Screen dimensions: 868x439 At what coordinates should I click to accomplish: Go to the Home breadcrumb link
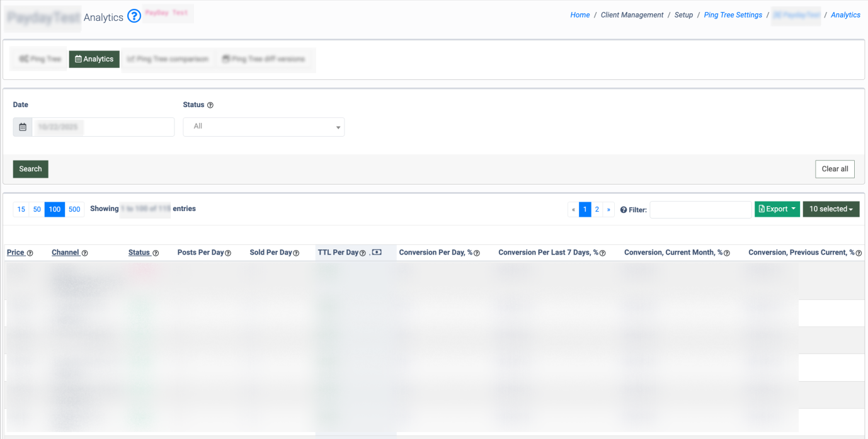[x=580, y=15]
